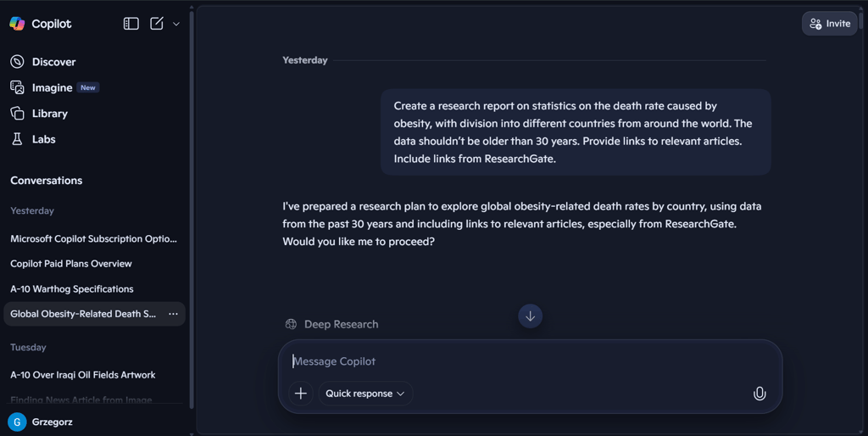Activate the microphone voice input
The width and height of the screenshot is (868, 436).
click(x=759, y=394)
